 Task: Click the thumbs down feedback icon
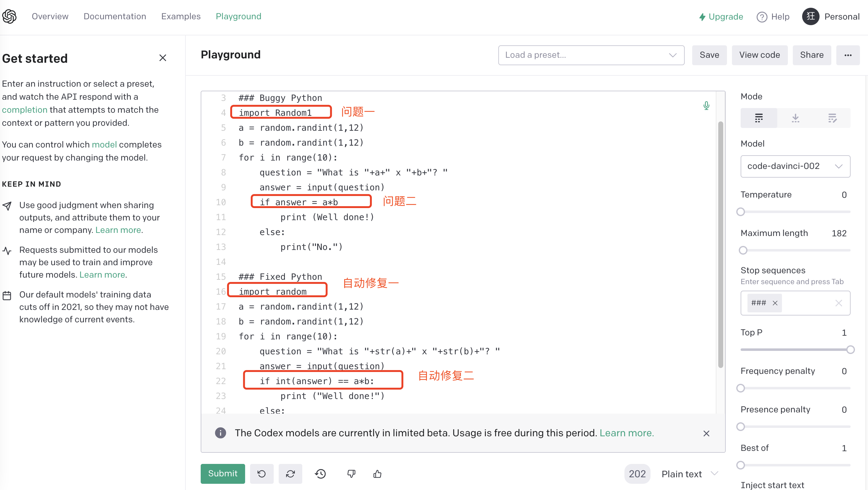point(351,474)
